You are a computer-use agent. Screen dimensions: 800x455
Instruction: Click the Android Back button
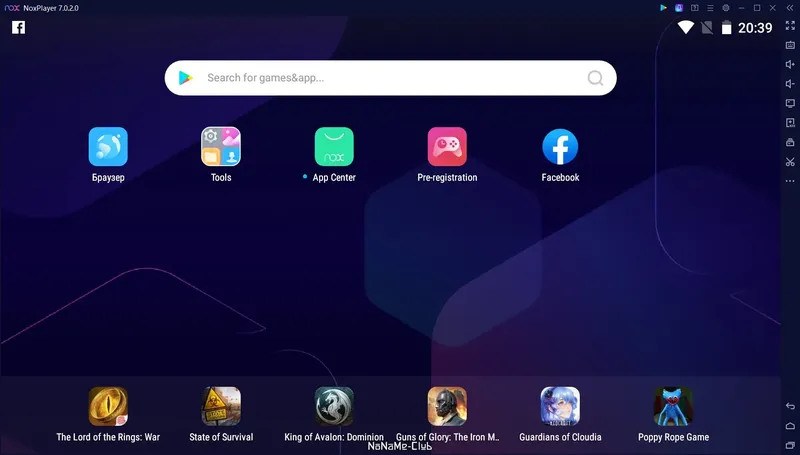coord(790,406)
